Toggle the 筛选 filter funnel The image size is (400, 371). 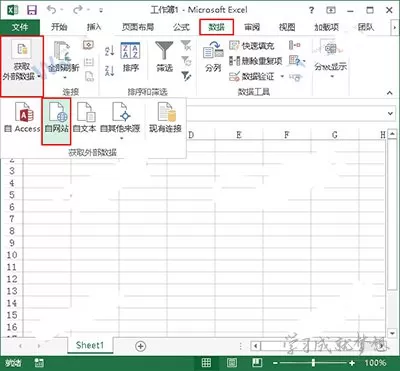pos(164,57)
